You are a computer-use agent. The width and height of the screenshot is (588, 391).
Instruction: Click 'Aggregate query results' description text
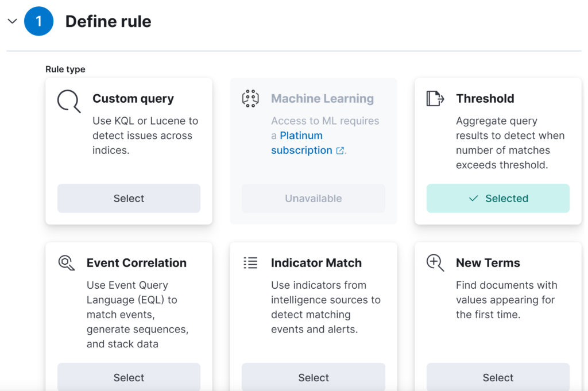pos(510,143)
